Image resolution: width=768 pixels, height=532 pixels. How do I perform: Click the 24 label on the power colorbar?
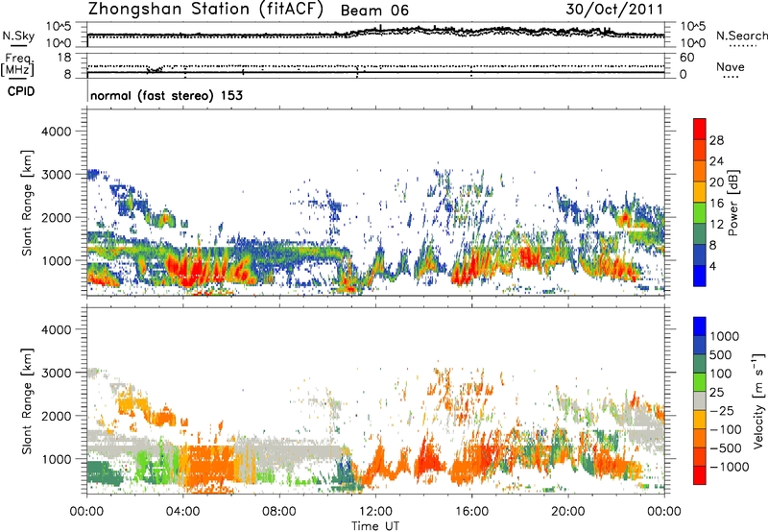(x=716, y=161)
